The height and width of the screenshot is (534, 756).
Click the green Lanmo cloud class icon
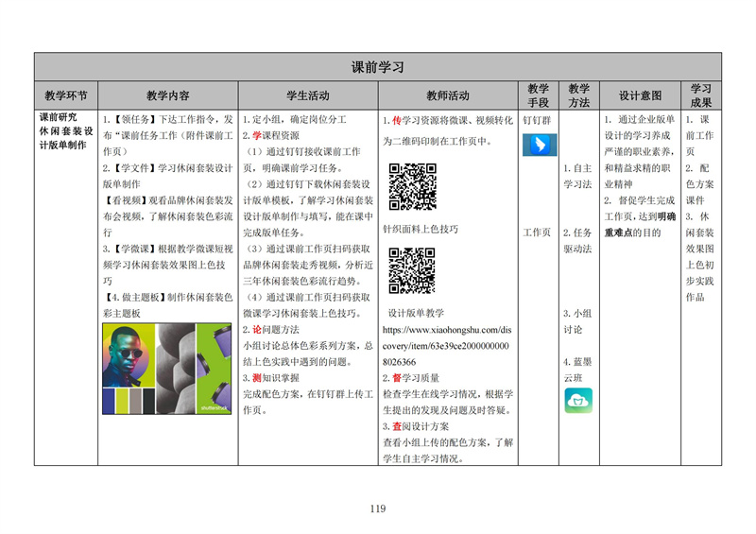coord(578,401)
